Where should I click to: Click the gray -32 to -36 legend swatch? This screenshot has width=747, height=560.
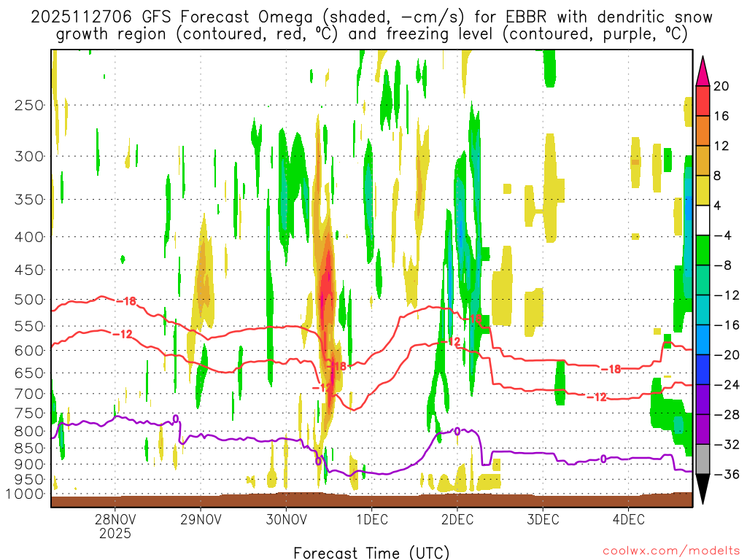pyautogui.click(x=703, y=459)
